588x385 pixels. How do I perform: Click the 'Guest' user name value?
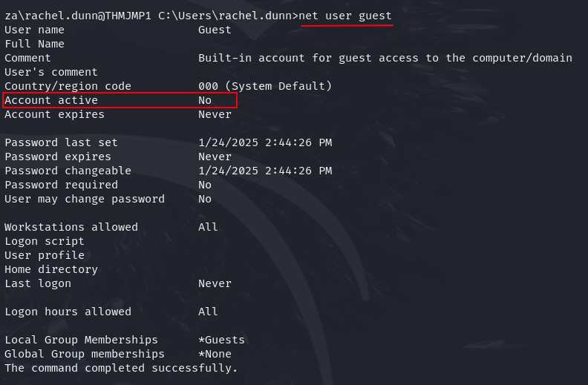pyautogui.click(x=215, y=30)
